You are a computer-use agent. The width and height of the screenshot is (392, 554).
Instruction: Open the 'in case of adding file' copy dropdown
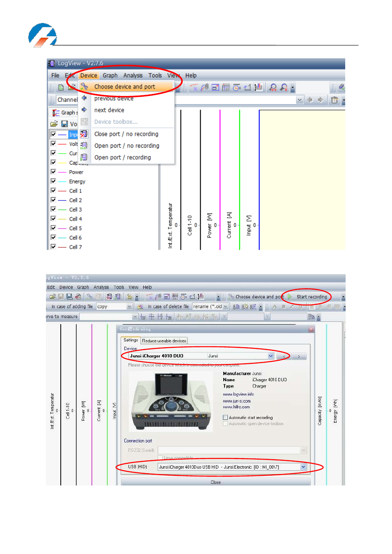(x=129, y=307)
